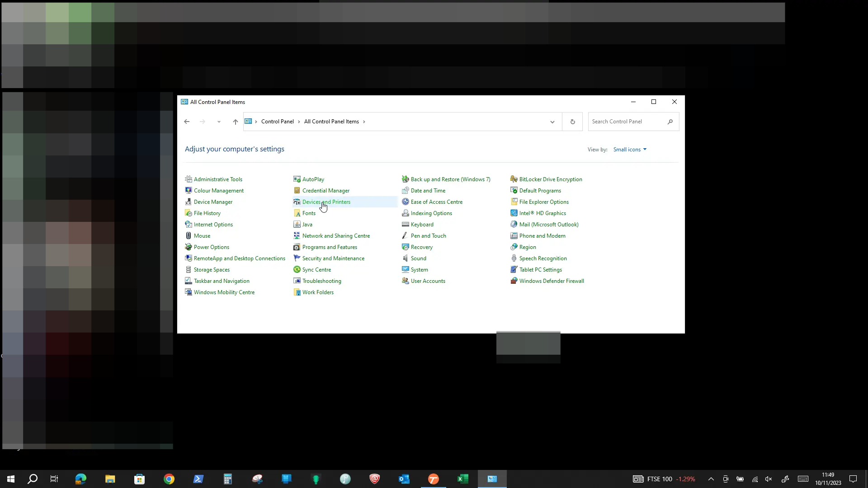Open Devices and Printers
This screenshot has height=488, width=868.
click(x=326, y=202)
